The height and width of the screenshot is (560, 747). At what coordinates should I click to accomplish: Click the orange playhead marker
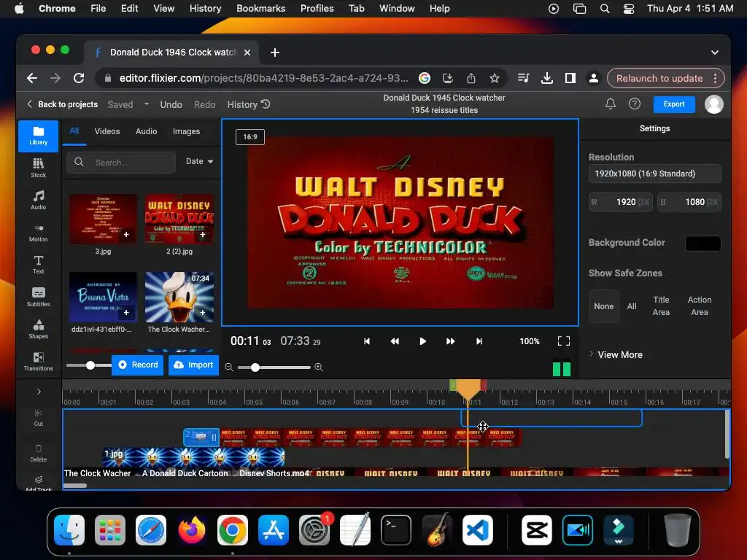pos(468,389)
